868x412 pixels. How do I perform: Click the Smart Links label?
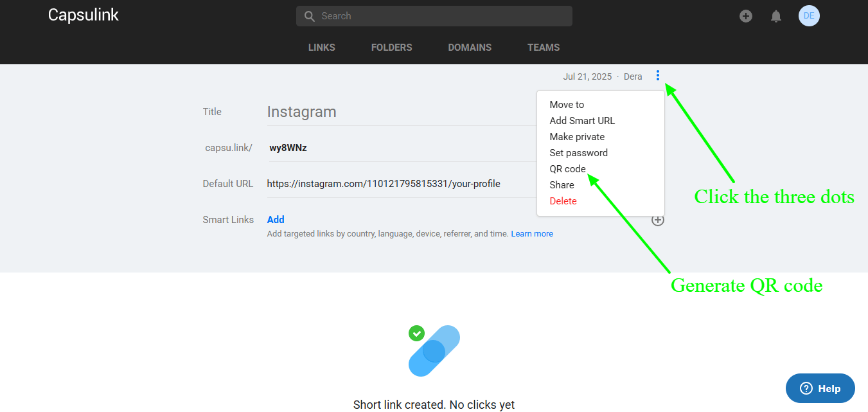coord(228,220)
